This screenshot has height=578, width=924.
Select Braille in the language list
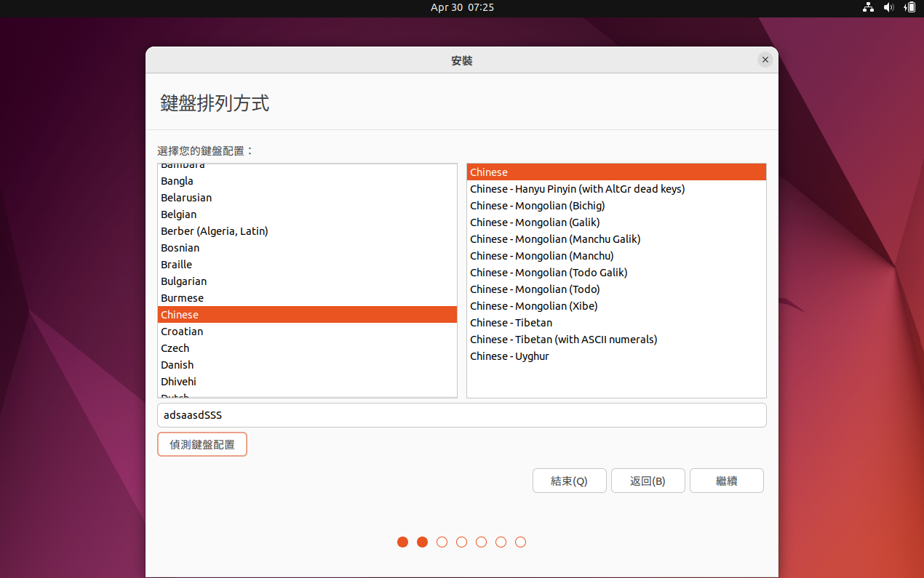pos(307,265)
